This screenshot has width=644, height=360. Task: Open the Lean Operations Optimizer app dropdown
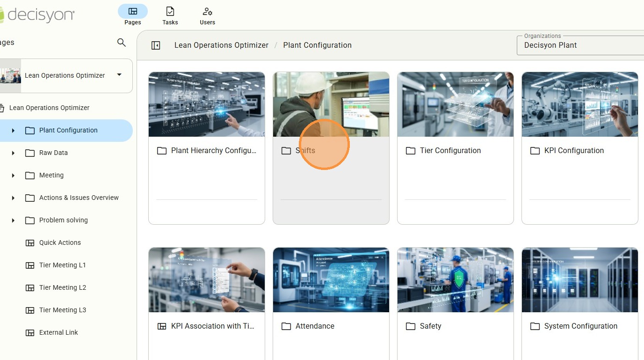119,75
